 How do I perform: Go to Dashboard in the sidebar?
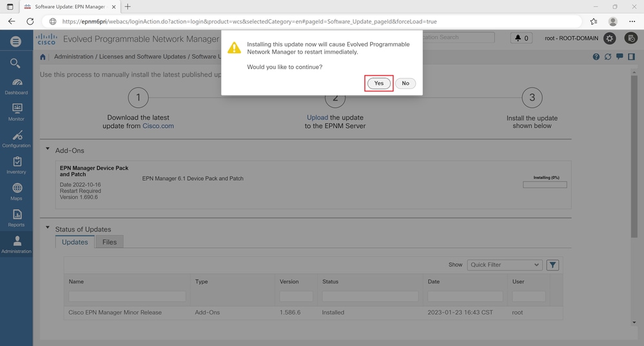click(16, 86)
